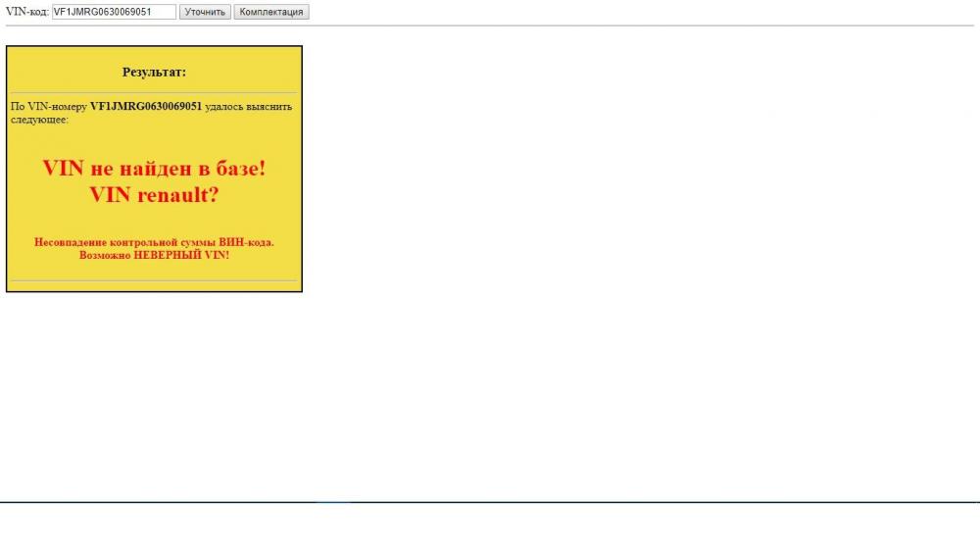The height and width of the screenshot is (552, 980).
Task: Click the bold VF1JMRG0630069051 number in result text
Action: click(146, 106)
